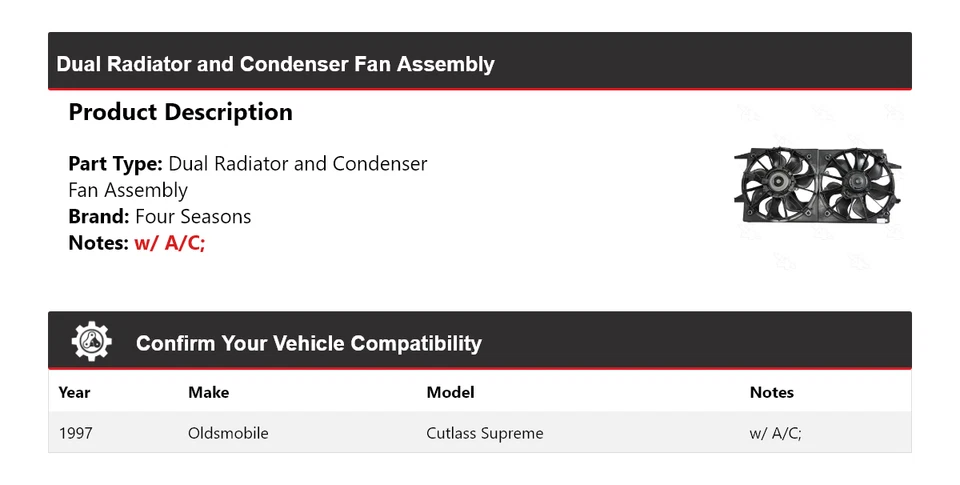Click the 'Part Type:' label
Screen dimensions: 960x485
115,163
